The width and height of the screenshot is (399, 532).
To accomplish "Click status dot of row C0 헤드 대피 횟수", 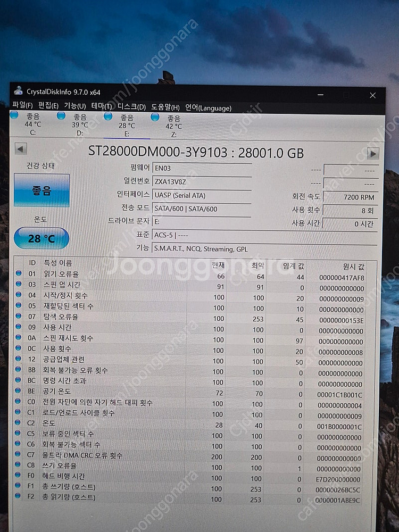I will (x=18, y=401).
